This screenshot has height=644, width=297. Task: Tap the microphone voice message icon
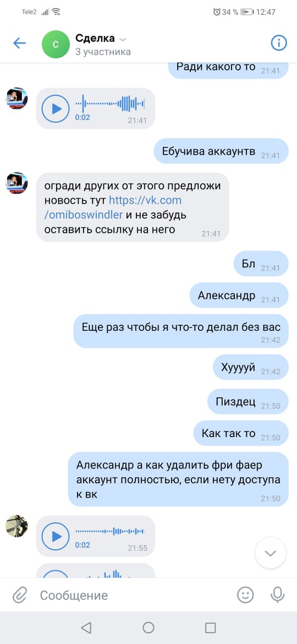[278, 595]
